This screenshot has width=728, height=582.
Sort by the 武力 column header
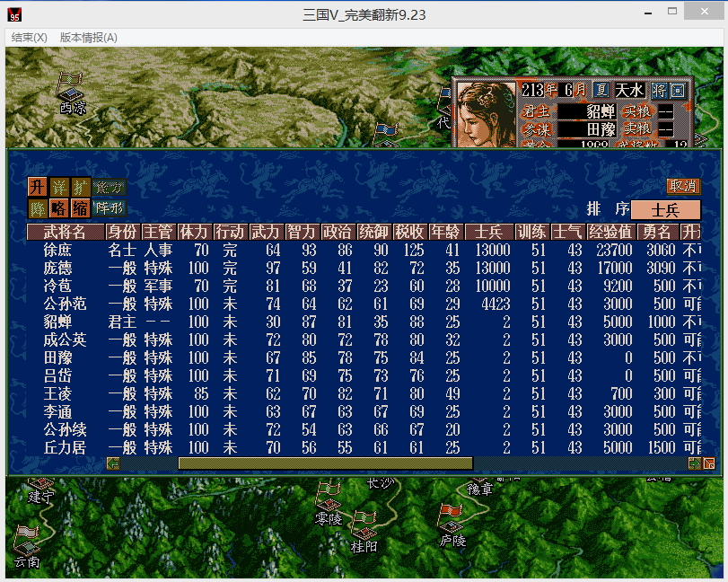coord(266,232)
